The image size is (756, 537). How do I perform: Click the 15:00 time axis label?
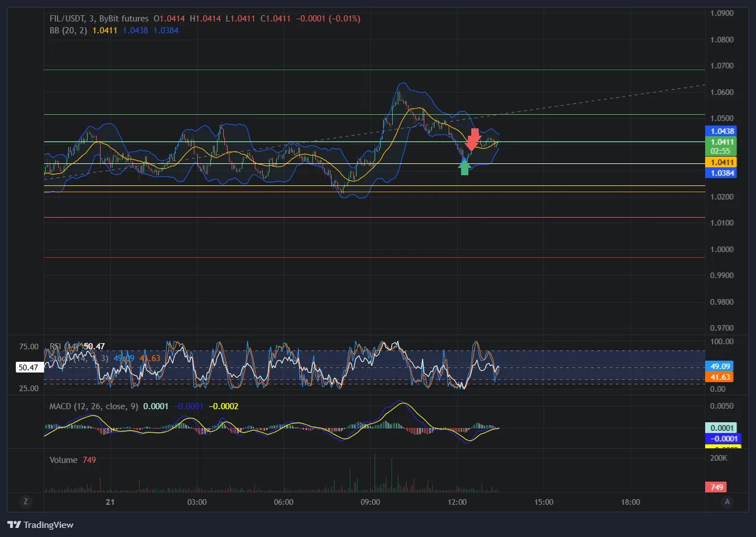[x=544, y=502]
